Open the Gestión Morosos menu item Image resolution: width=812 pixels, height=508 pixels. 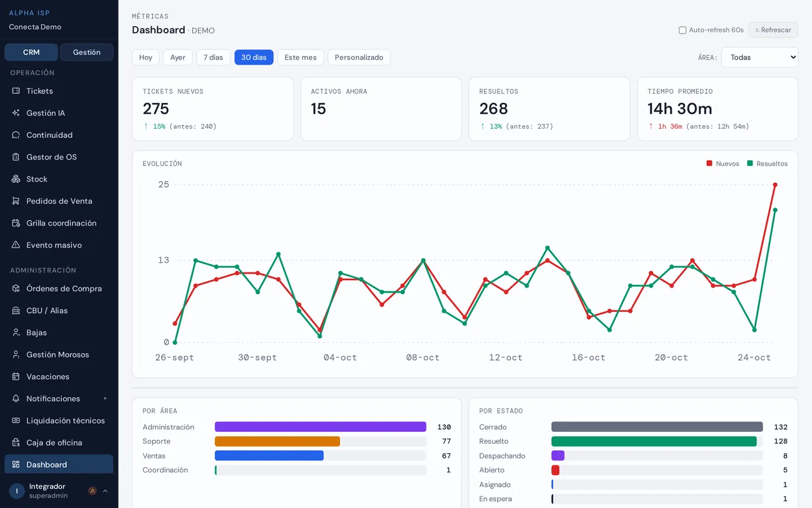tap(59, 354)
